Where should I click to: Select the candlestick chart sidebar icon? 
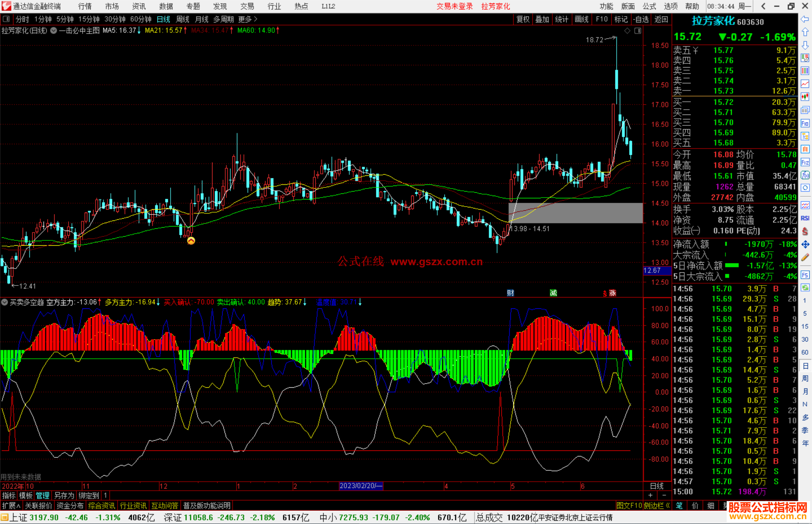(x=805, y=97)
